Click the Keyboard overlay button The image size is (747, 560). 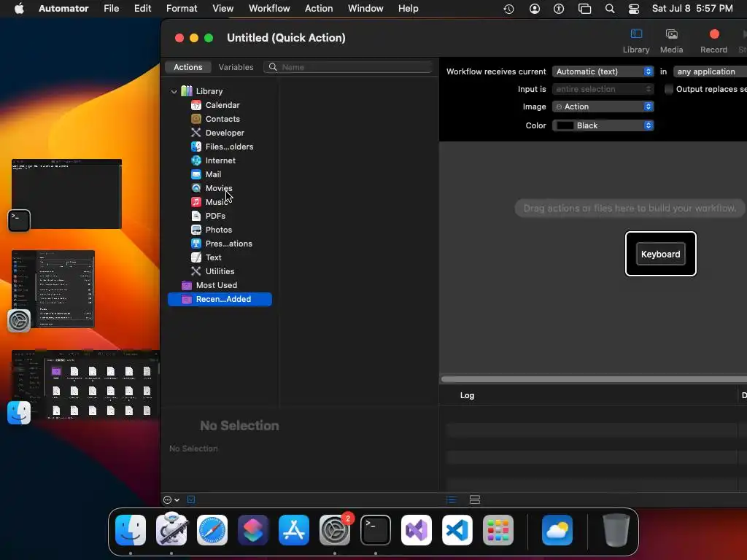[660, 254]
